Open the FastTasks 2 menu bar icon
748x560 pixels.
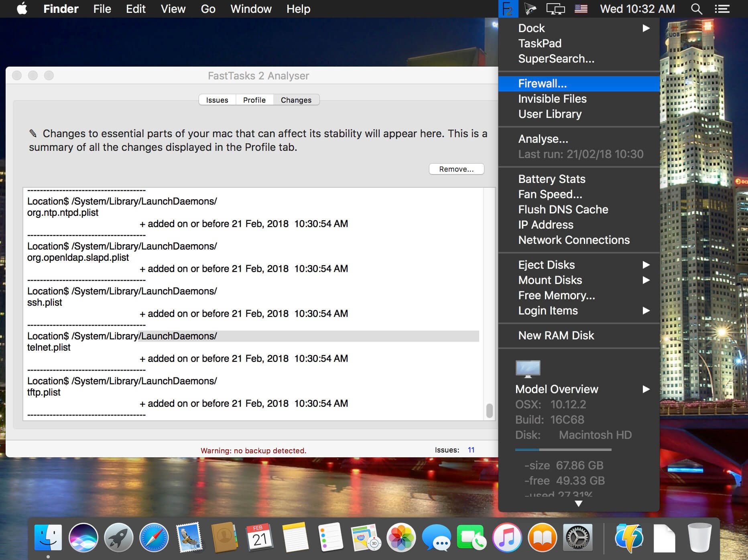(508, 9)
